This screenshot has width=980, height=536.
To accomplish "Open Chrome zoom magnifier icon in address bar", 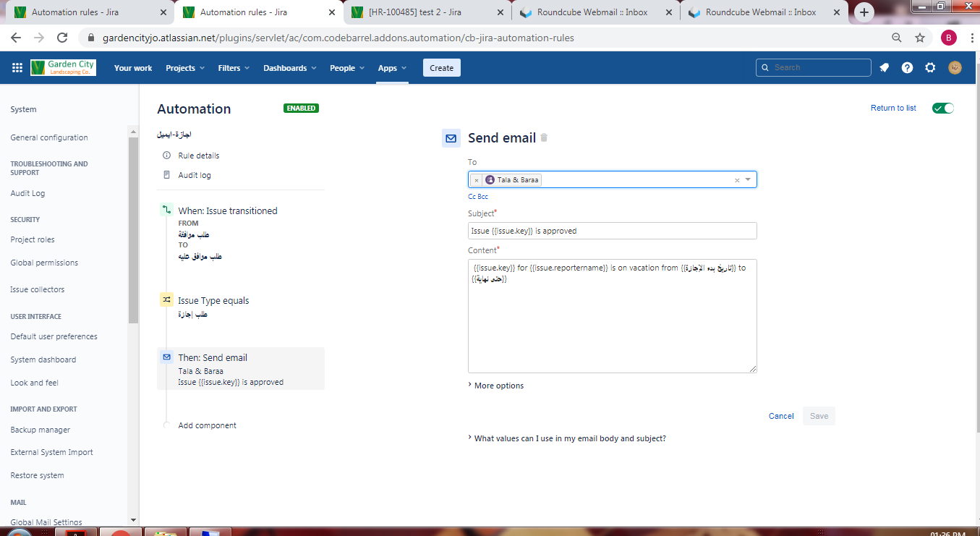I will [897, 38].
